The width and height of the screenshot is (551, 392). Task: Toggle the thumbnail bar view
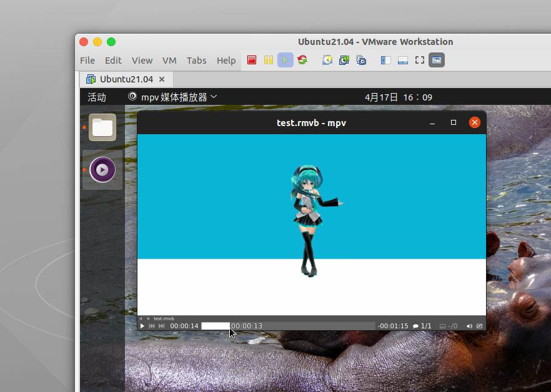[403, 61]
